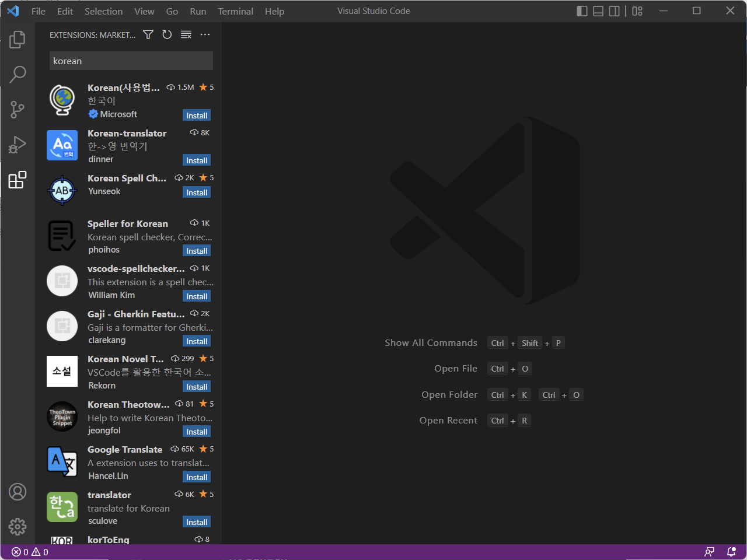This screenshot has height=560, width=747.
Task: Install the Microsoft Korean language pack
Action: pyautogui.click(x=197, y=116)
